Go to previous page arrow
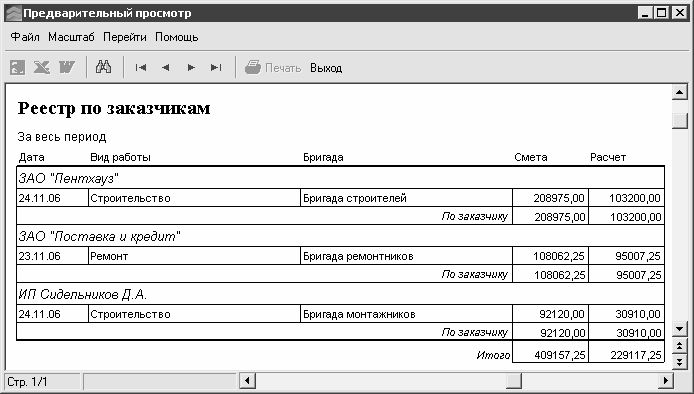This screenshot has width=694, height=394. 166,68
